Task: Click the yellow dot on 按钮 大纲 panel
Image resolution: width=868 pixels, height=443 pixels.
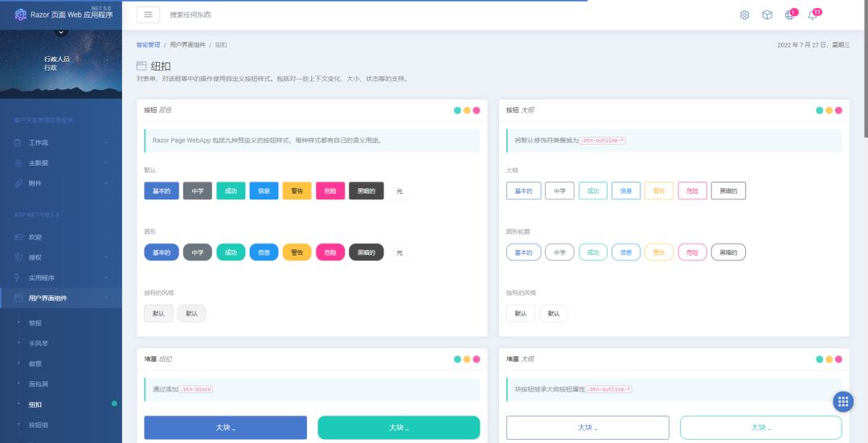Action: tap(829, 110)
